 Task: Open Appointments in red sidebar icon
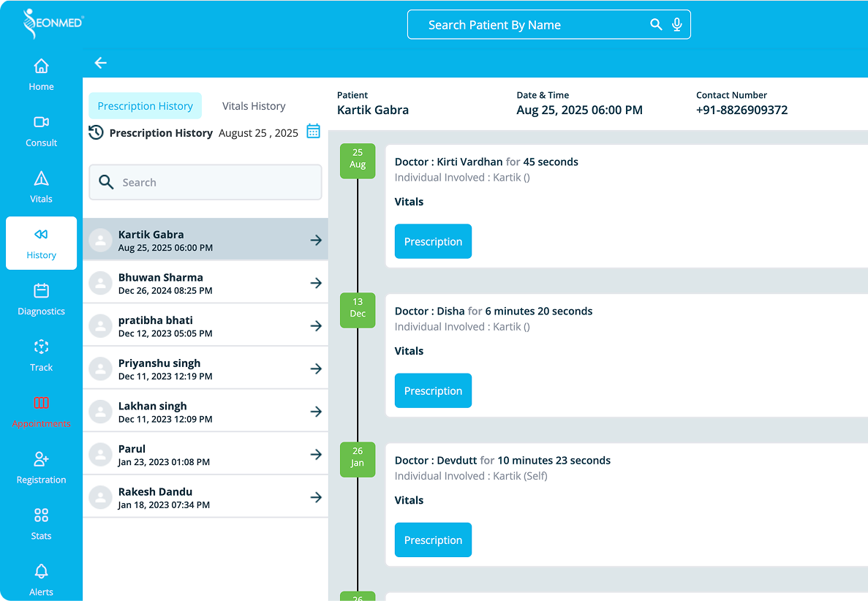(x=41, y=402)
